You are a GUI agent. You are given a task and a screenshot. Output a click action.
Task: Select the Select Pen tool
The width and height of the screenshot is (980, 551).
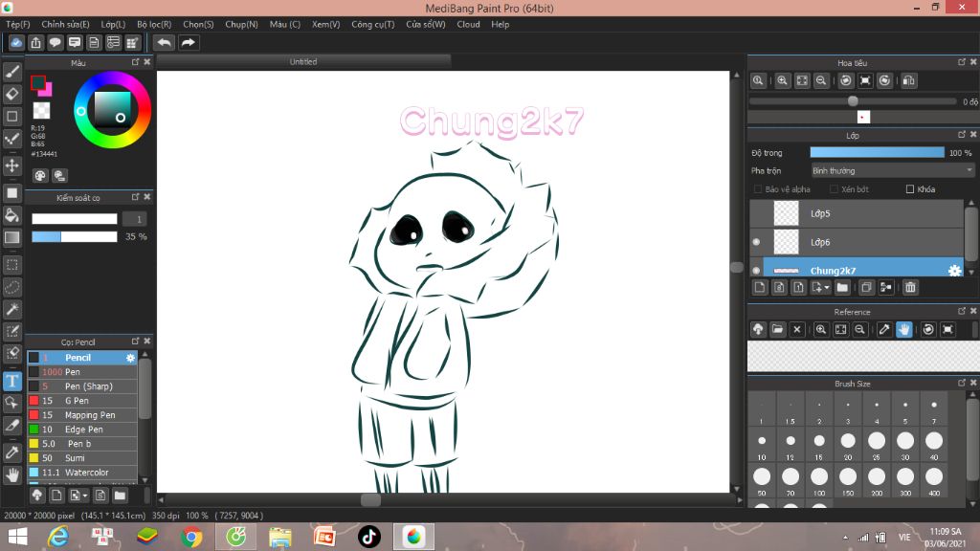click(x=11, y=331)
